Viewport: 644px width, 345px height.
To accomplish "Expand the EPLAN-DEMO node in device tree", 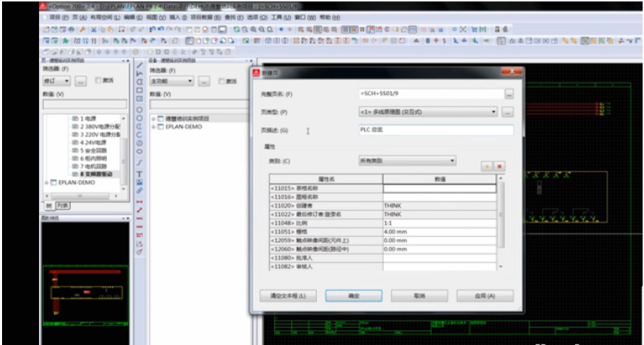I will coord(153,126).
